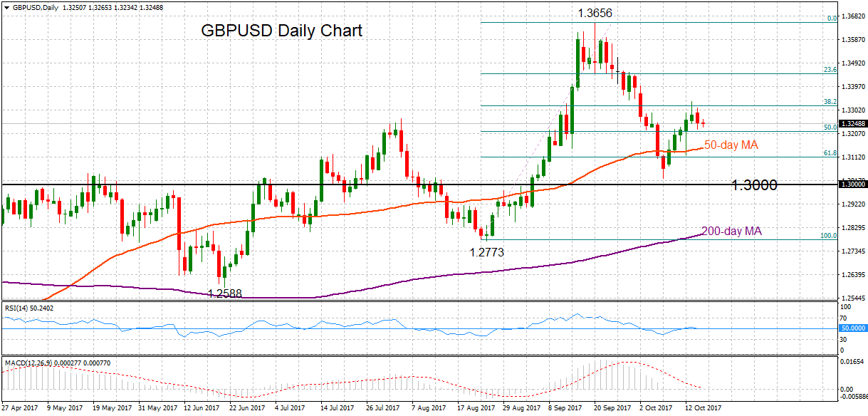The height and width of the screenshot is (416, 868).
Task: Click the 100.0 Fibonacci level label
Action: (x=828, y=236)
